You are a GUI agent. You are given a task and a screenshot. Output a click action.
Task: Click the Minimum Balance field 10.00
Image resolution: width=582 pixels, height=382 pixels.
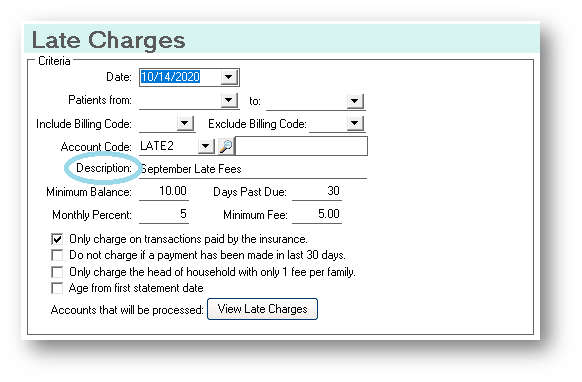coord(164,192)
